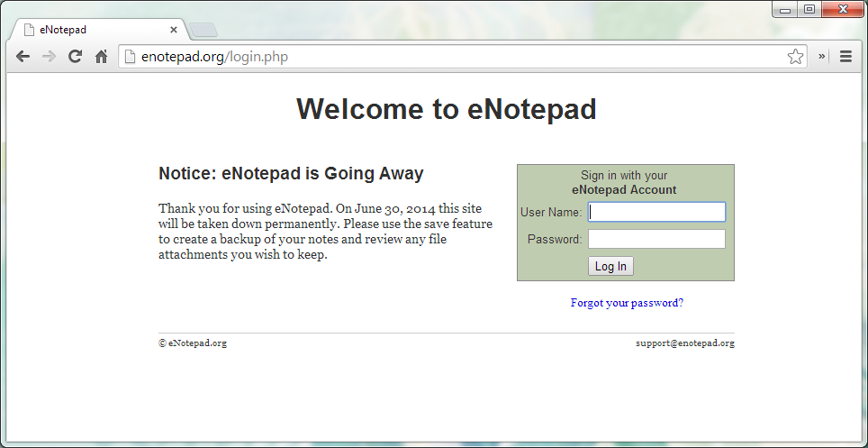Screen dimensions: 868x448
Task: Click the page icon in the address bar
Action: (130, 57)
